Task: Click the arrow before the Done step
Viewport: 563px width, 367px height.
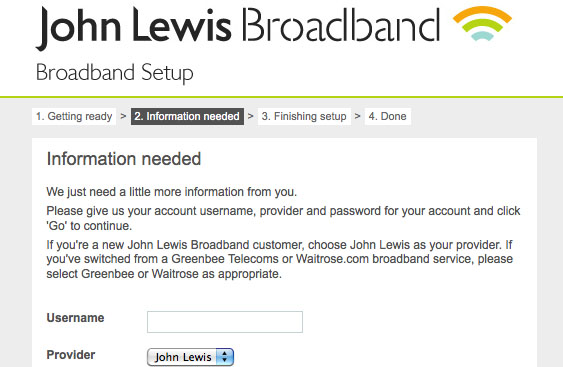Action: click(x=357, y=116)
